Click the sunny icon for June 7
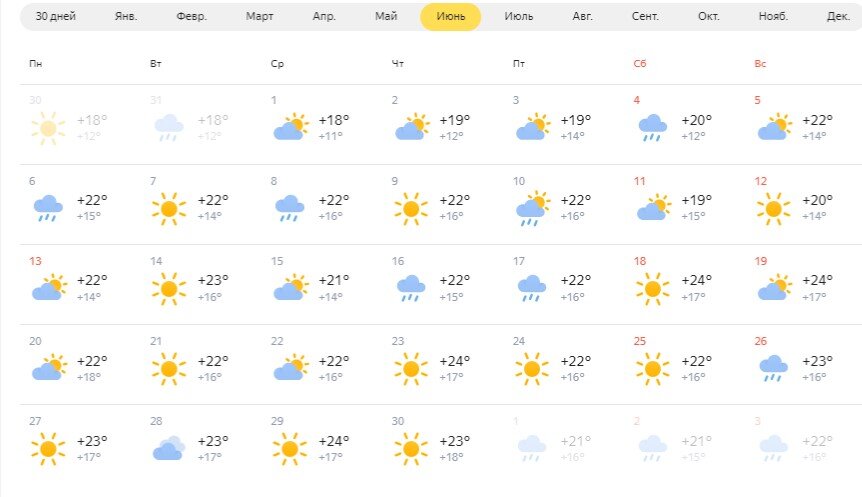This screenshot has width=862, height=497. click(x=169, y=209)
